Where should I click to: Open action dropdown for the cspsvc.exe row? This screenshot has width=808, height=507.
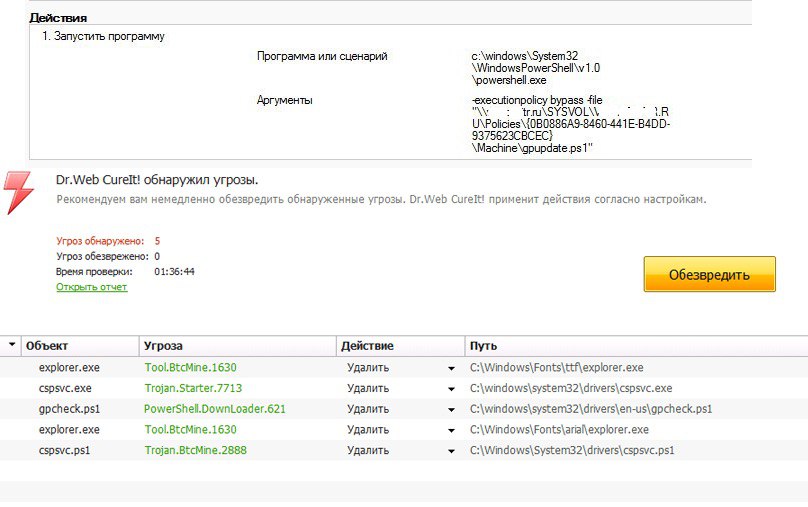pyautogui.click(x=451, y=389)
